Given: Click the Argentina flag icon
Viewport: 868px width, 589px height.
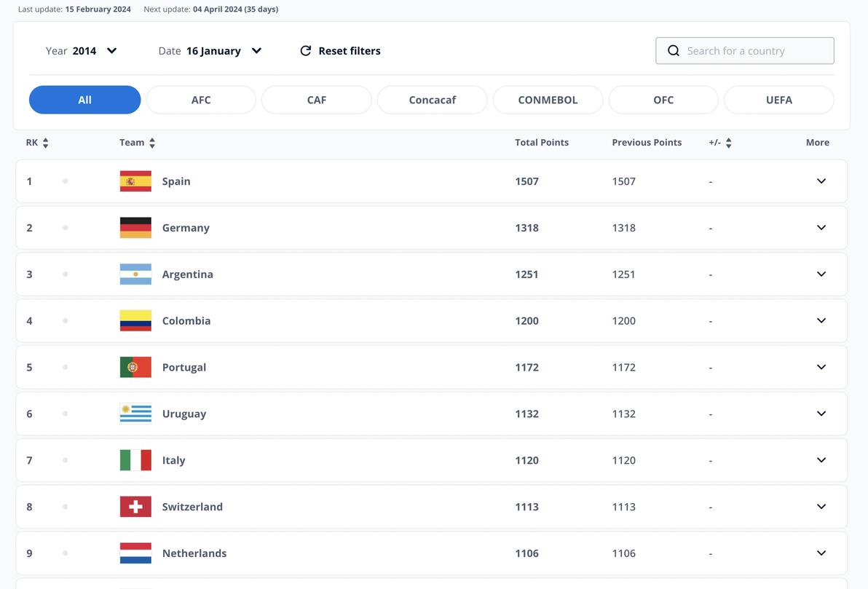Looking at the screenshot, I should (x=135, y=274).
